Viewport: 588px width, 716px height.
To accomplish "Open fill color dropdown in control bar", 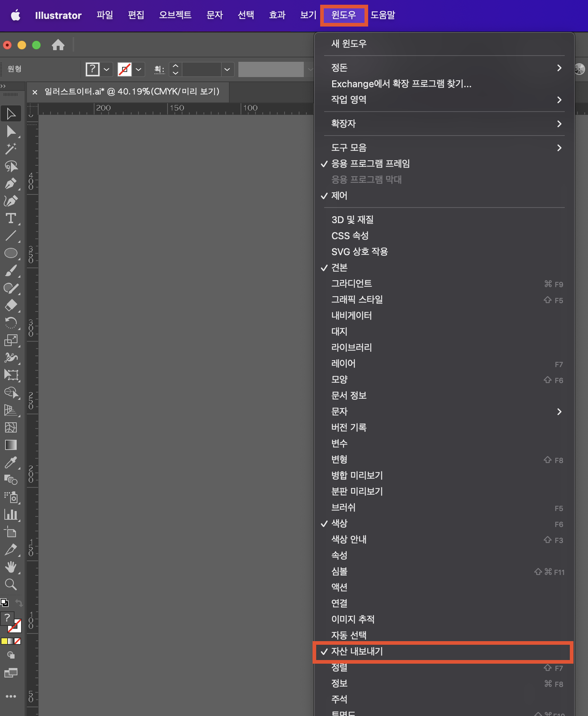I will click(106, 69).
